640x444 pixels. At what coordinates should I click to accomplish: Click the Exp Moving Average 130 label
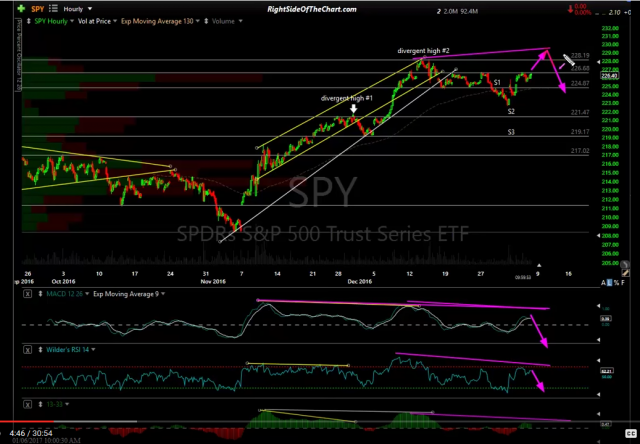pos(157,21)
